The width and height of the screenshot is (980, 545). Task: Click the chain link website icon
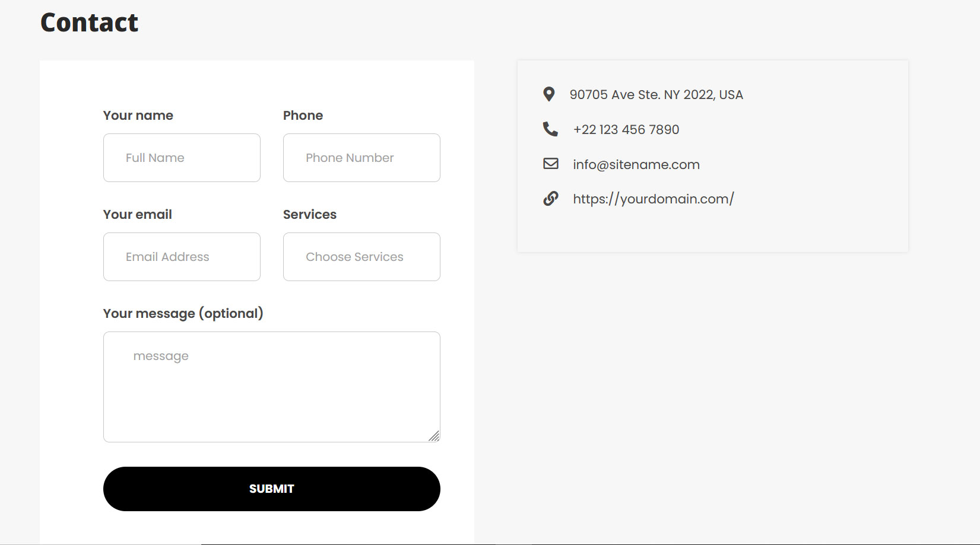(551, 198)
